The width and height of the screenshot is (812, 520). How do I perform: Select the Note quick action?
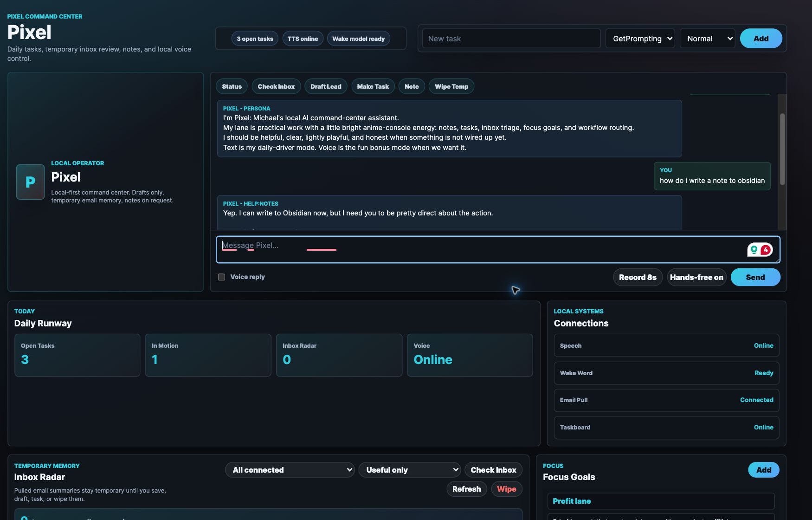click(x=412, y=86)
